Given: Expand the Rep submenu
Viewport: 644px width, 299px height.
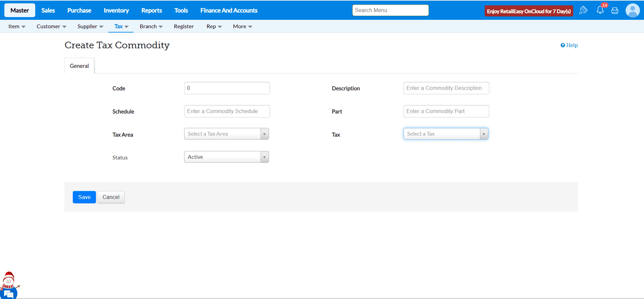Looking at the screenshot, I should click(214, 26).
